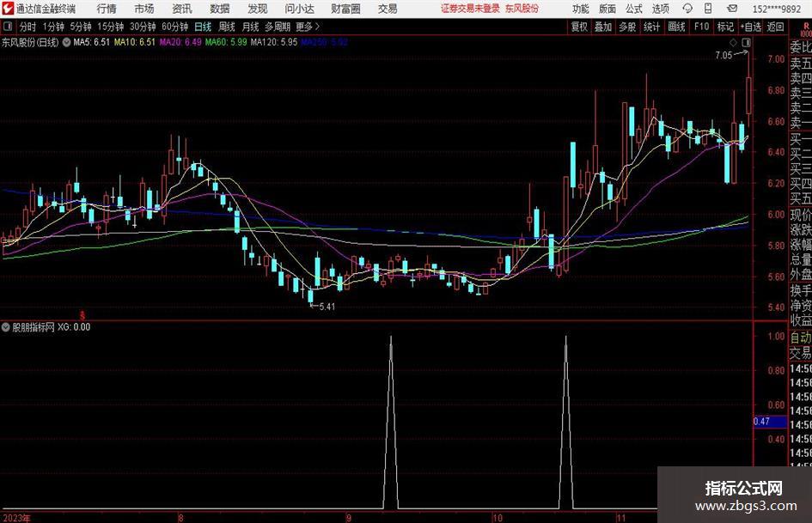Switch to 5分钟 period tab

[x=81, y=27]
